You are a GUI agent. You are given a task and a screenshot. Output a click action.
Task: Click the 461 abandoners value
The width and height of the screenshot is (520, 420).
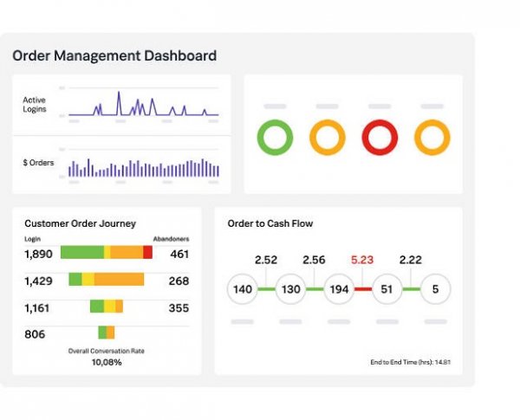179,254
